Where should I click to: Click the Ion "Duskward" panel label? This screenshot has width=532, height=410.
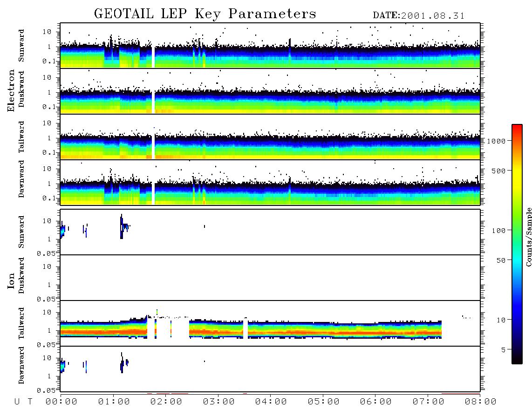click(x=21, y=275)
